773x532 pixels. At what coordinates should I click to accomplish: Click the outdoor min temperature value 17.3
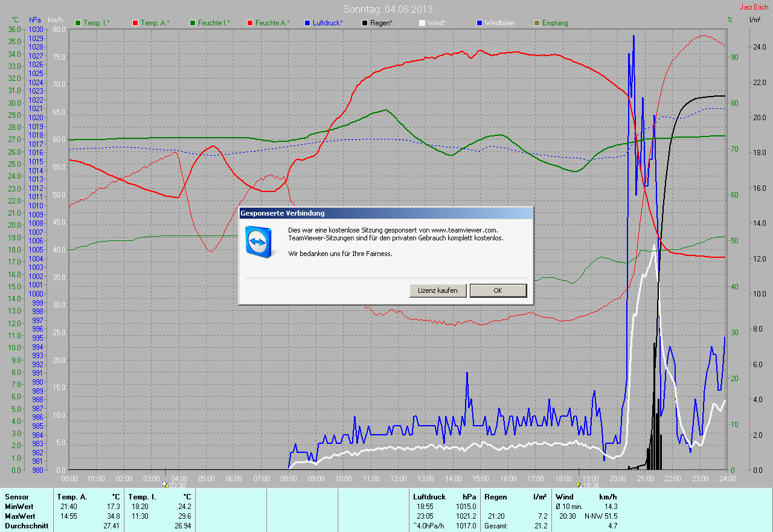coord(114,507)
